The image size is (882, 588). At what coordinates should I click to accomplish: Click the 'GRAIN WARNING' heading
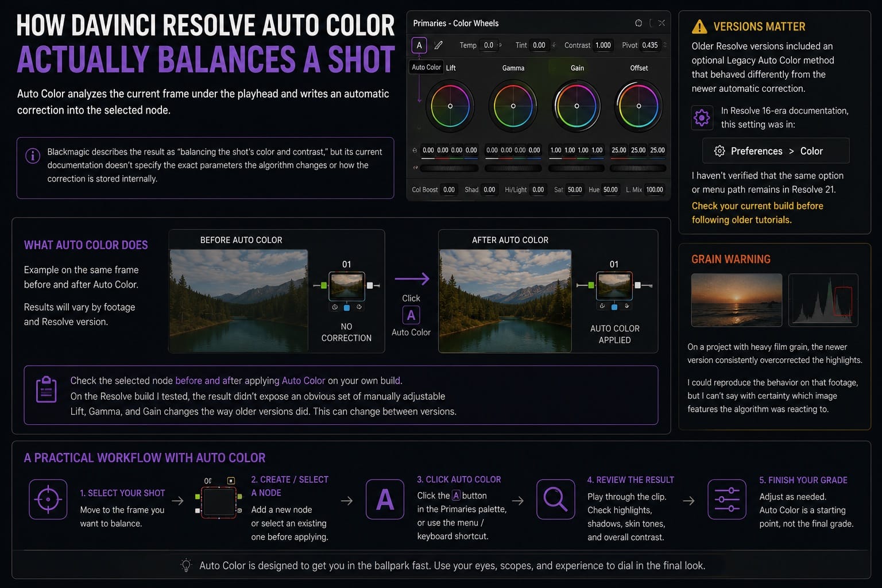(x=731, y=260)
